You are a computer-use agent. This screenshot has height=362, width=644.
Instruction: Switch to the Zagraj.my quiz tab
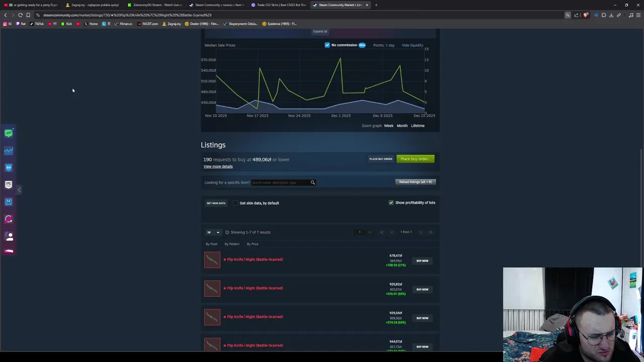point(93,5)
